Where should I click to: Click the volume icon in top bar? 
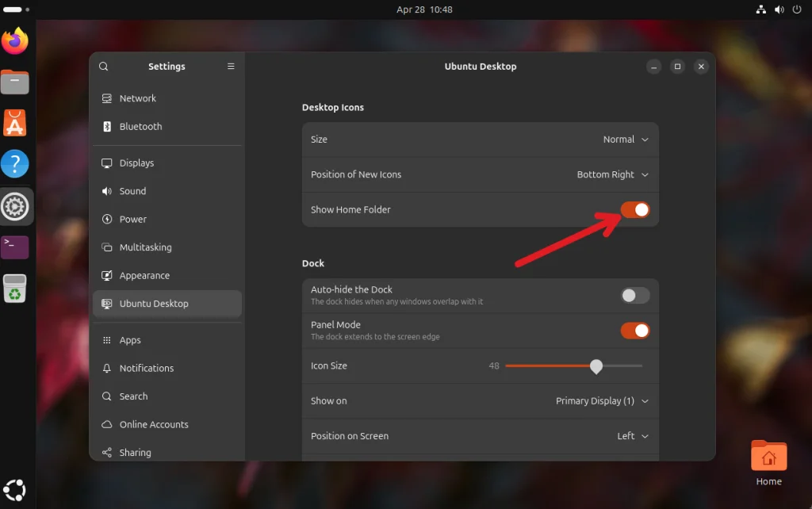tap(779, 10)
